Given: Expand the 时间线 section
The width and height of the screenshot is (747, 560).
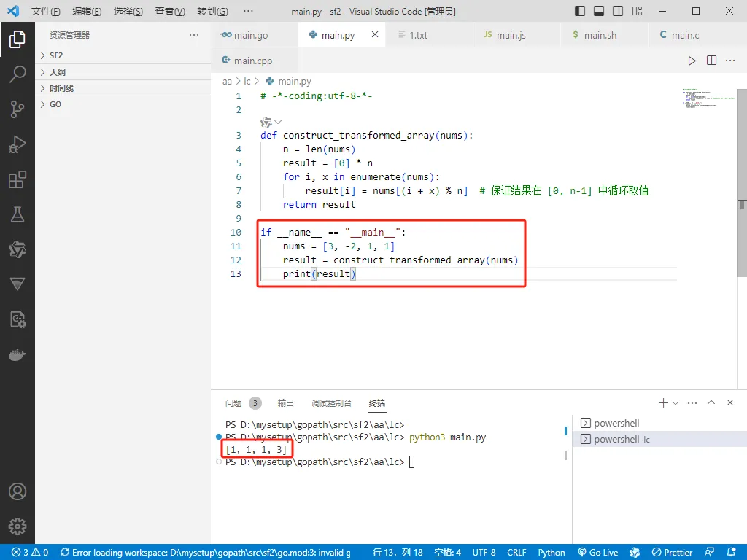Looking at the screenshot, I should point(123,88).
